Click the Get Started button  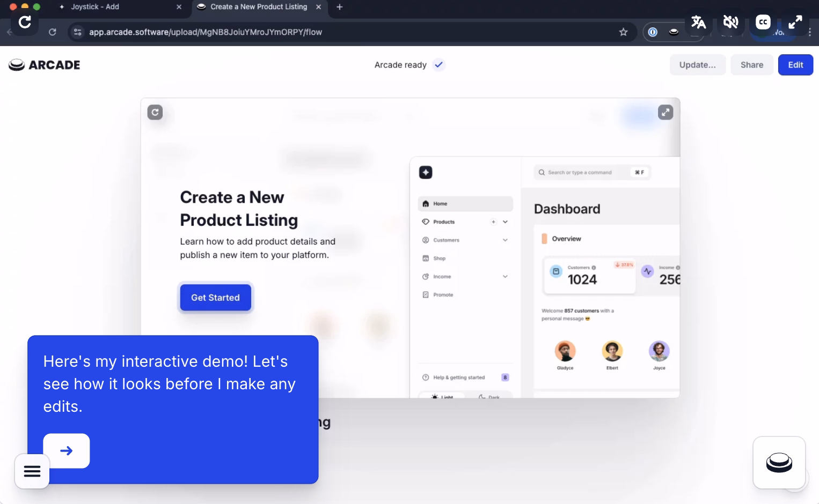coord(215,298)
